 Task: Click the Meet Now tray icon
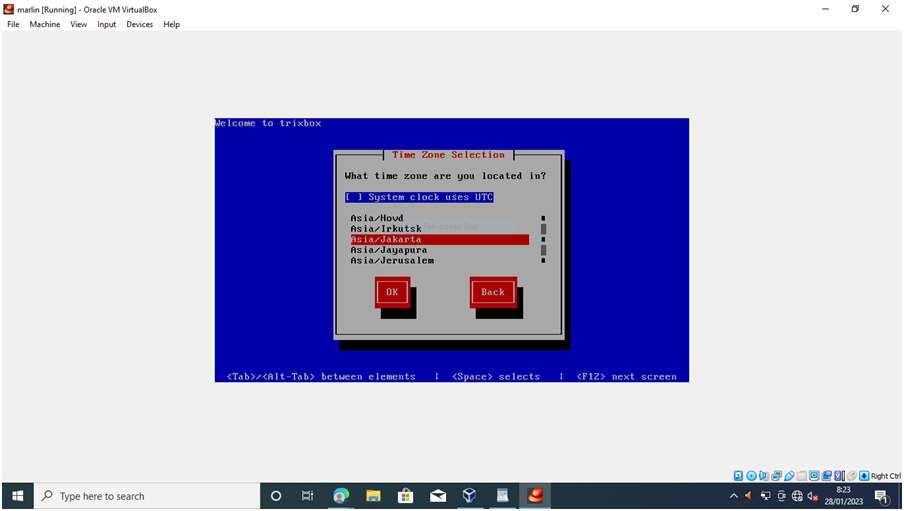click(781, 496)
